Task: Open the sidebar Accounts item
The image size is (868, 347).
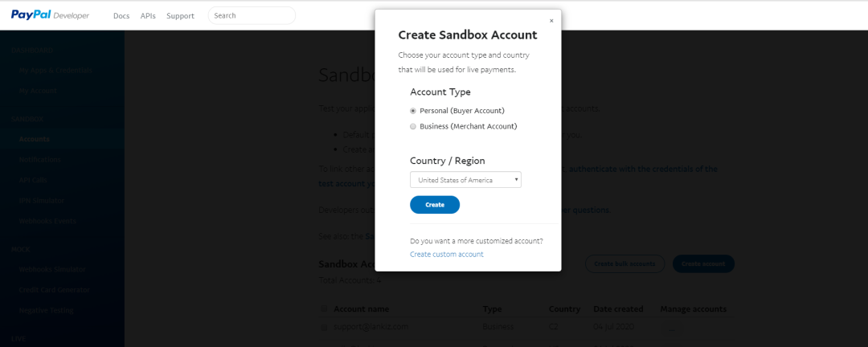Action: 35,139
